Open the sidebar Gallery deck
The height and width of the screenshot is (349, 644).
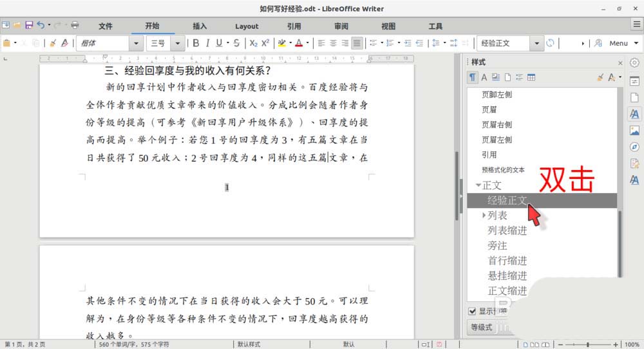[634, 131]
